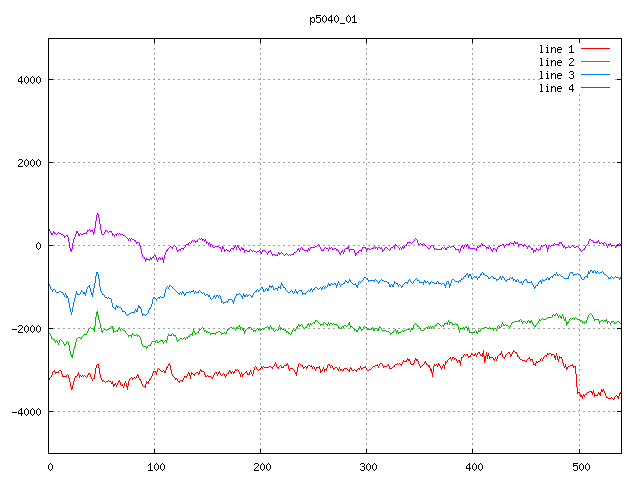Pick the red line 1 legend sample
Image resolution: width=640 pixels, height=480 pixels.
pyautogui.click(x=595, y=49)
